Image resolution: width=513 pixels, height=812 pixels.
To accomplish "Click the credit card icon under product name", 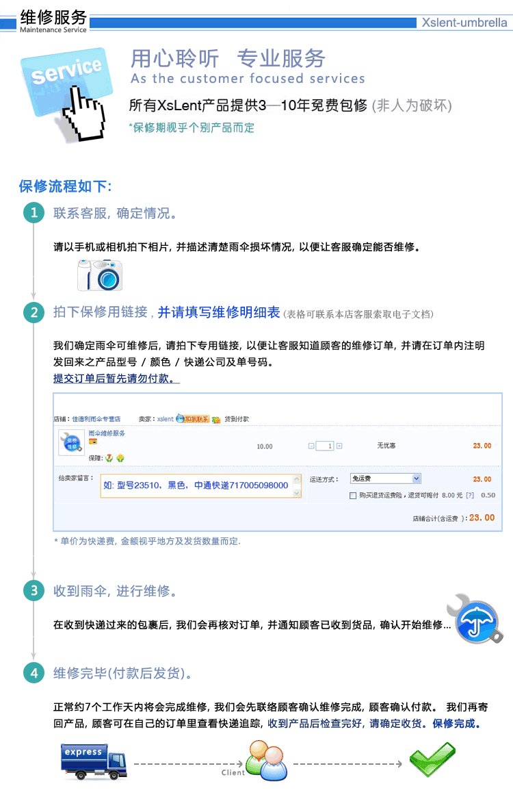I will point(93,442).
